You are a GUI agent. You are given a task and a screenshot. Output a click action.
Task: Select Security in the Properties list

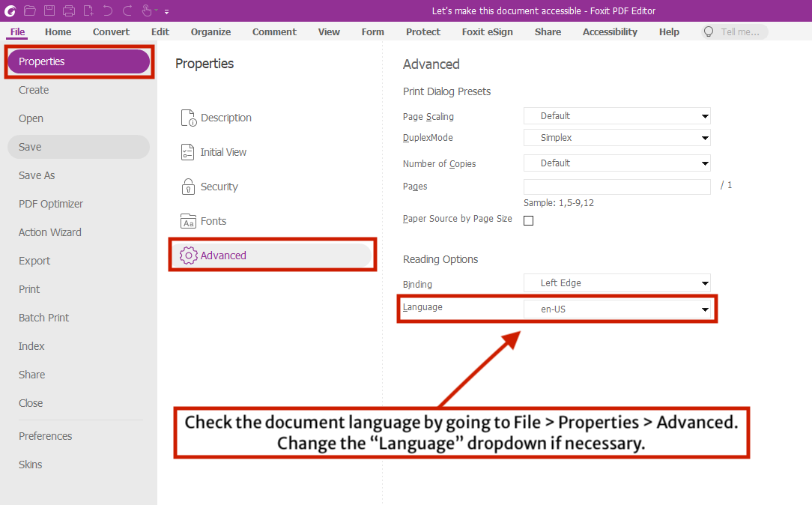click(x=219, y=187)
